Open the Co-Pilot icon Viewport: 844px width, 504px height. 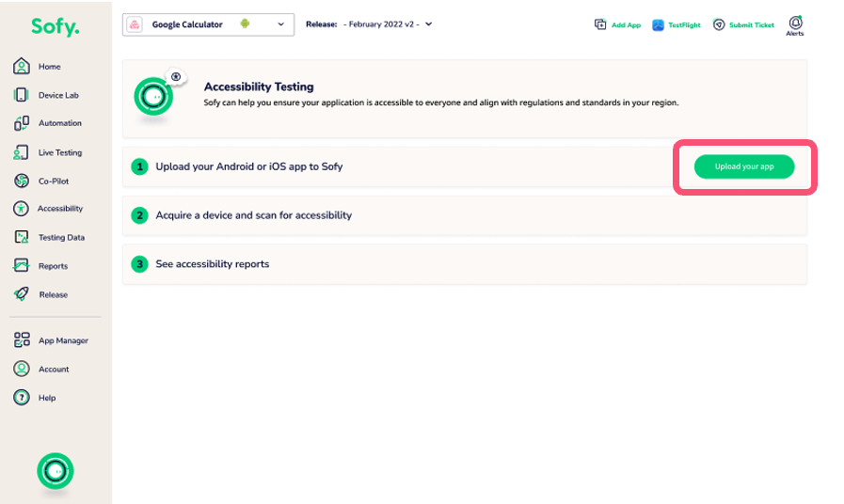(22, 181)
